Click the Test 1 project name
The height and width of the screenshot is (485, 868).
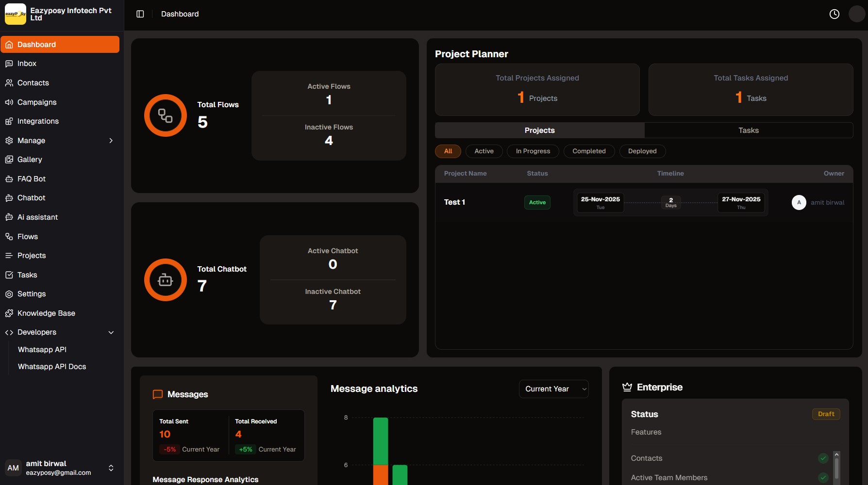(454, 202)
